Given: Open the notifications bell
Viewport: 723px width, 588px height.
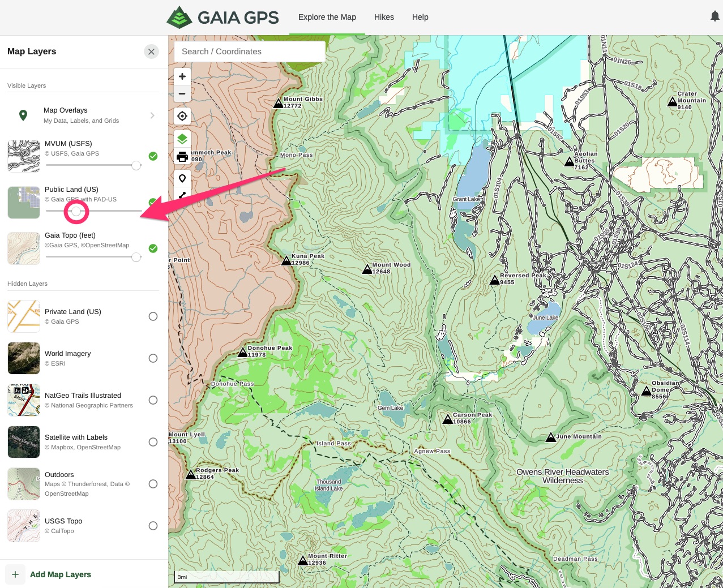Looking at the screenshot, I should (x=715, y=16).
